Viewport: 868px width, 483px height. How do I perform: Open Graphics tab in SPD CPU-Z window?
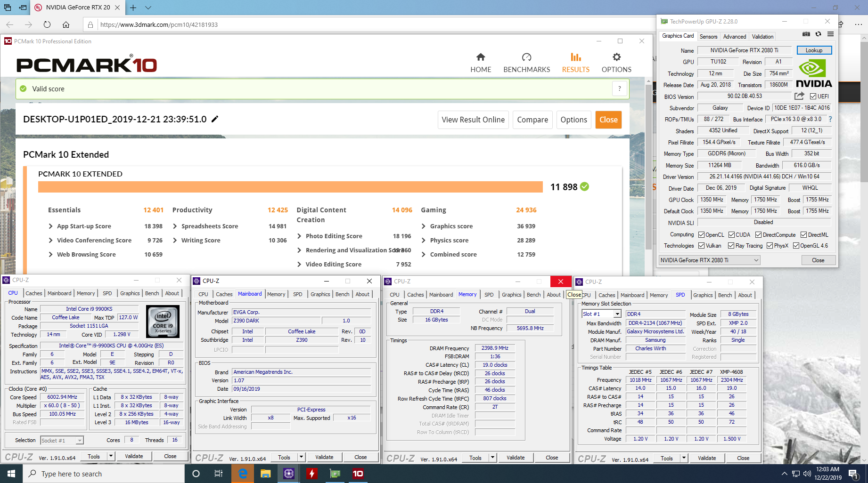[x=703, y=295]
